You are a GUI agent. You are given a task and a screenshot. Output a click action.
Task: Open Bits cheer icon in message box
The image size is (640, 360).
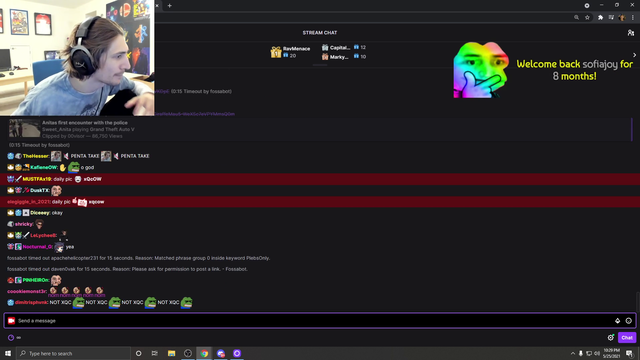(x=618, y=321)
